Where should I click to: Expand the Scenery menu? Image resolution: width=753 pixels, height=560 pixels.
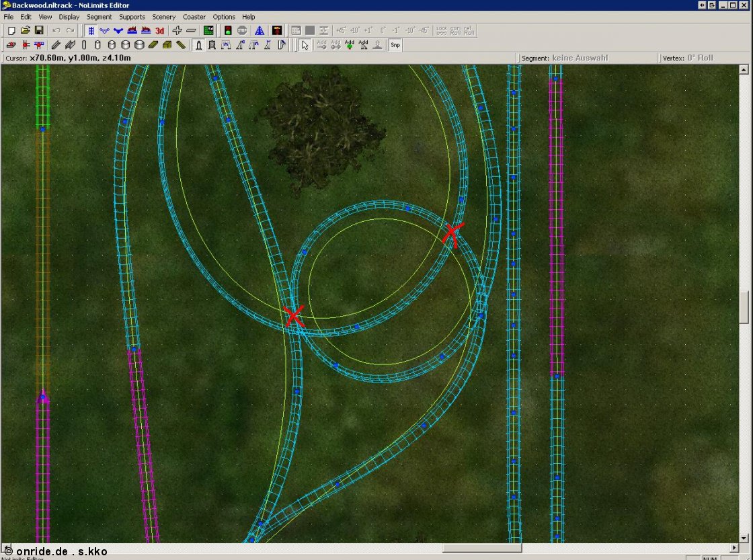163,17
